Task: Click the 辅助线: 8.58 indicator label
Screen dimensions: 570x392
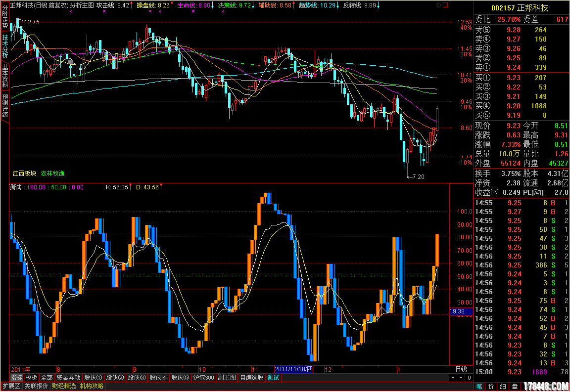Action: pos(277,5)
